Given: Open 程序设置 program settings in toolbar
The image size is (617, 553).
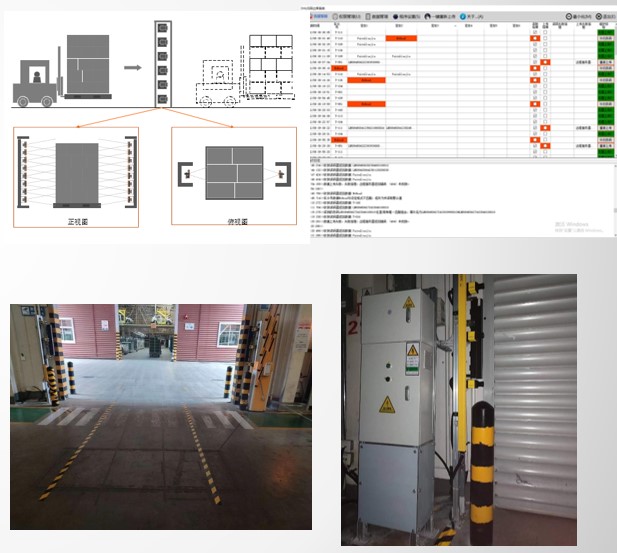Looking at the screenshot, I should [x=406, y=17].
